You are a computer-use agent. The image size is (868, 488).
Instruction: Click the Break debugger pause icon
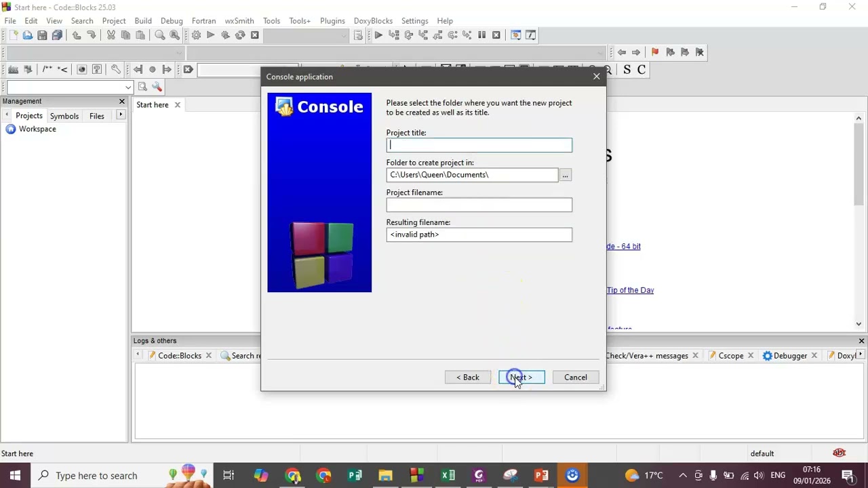pyautogui.click(x=482, y=35)
